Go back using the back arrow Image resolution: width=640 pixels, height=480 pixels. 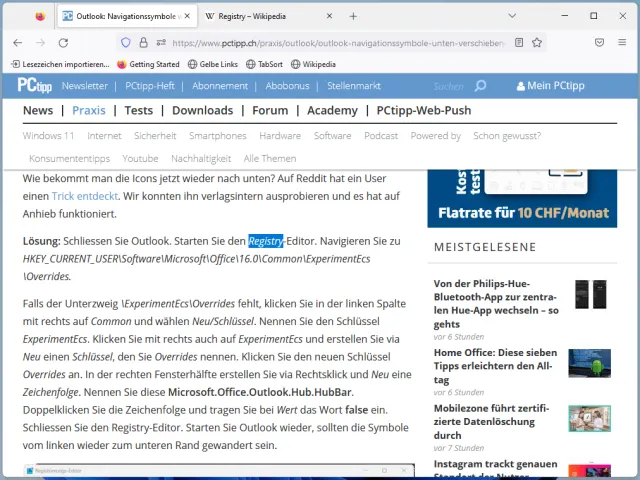[x=17, y=43]
